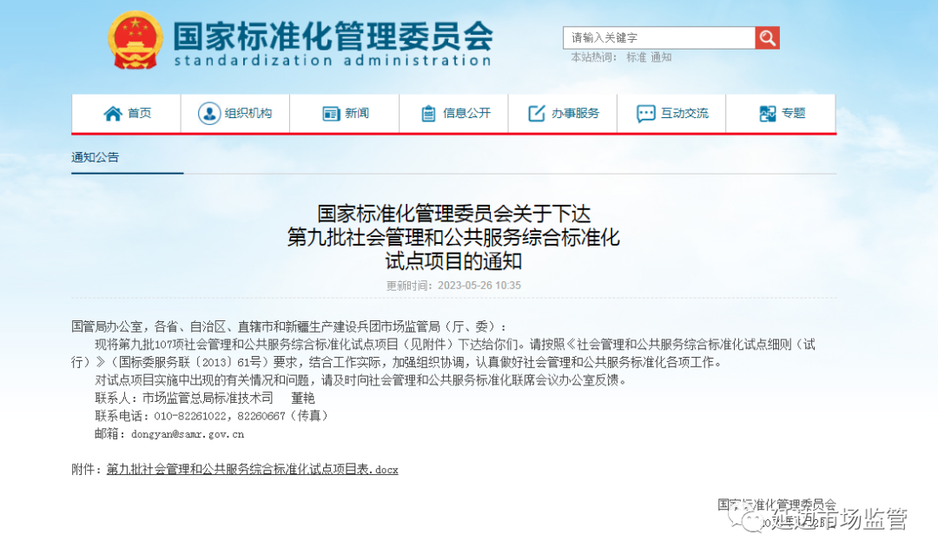
Task: Click the clipboard icon for 信息公开
Action: click(x=428, y=113)
